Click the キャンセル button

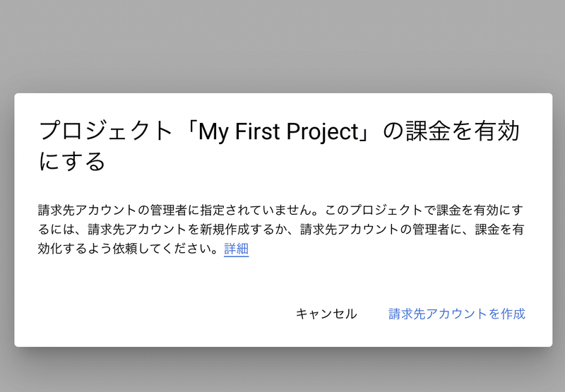click(x=326, y=314)
